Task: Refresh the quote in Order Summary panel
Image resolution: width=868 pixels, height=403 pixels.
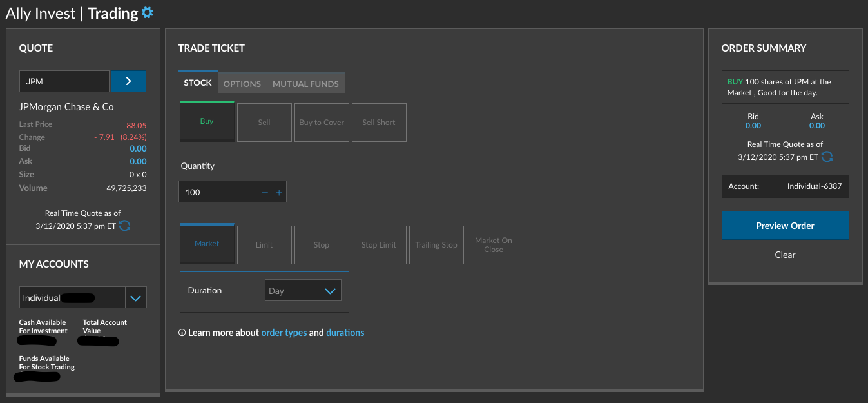Action: [x=827, y=157]
